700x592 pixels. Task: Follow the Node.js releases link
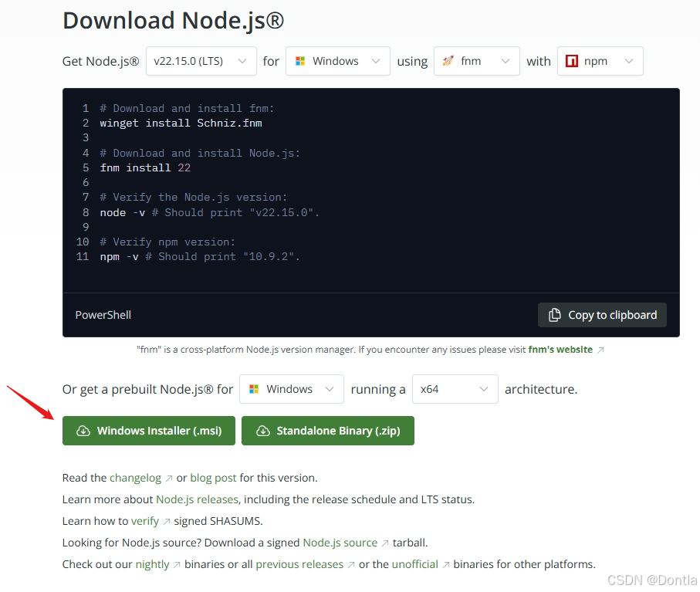(x=197, y=499)
